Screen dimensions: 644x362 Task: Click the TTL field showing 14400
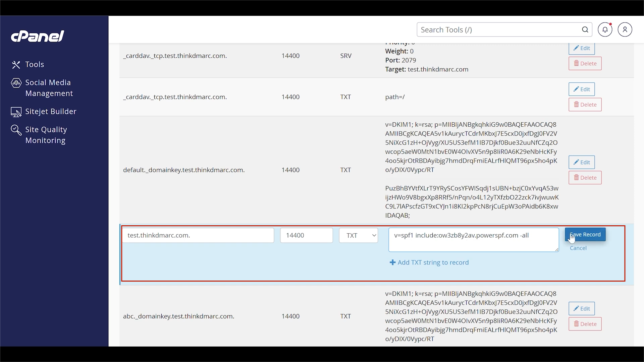[306, 235]
